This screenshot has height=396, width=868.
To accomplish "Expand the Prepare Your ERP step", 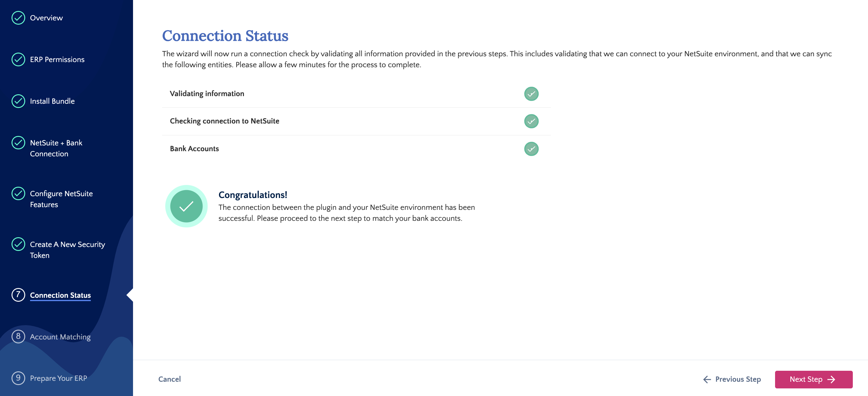I will (58, 378).
